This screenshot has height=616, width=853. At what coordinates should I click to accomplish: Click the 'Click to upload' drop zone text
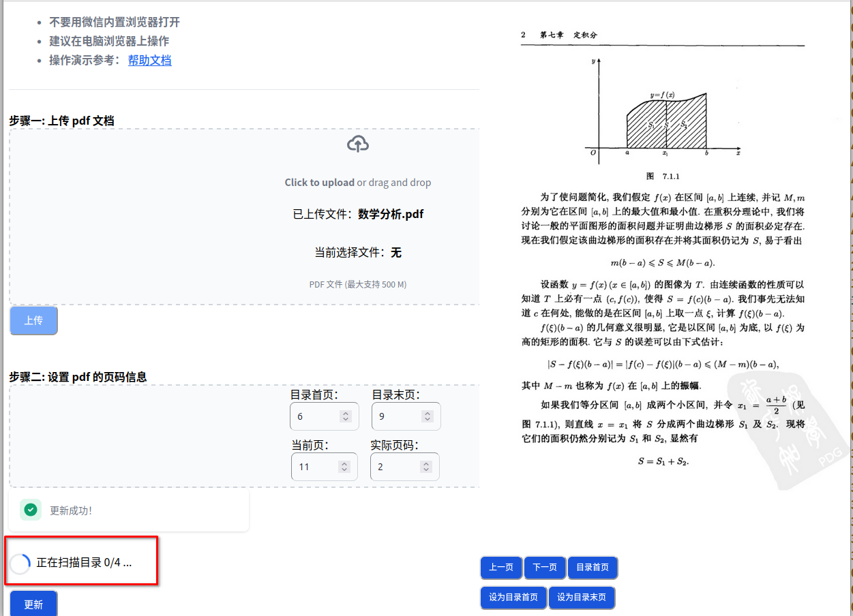coord(319,183)
